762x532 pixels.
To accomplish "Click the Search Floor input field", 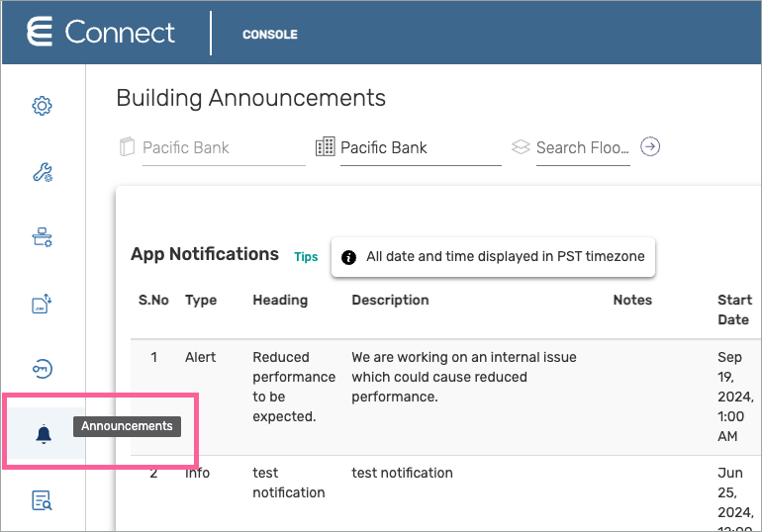I will tap(583, 148).
